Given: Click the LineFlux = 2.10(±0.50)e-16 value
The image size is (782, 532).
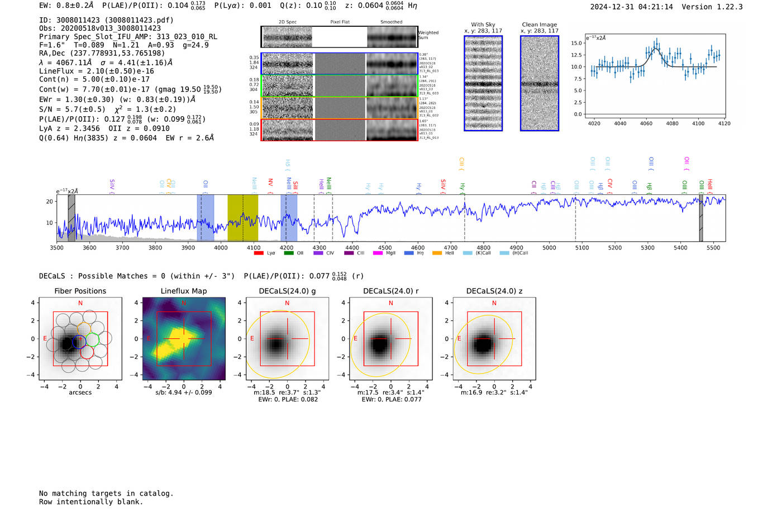Looking at the screenshot, I should point(97,71).
